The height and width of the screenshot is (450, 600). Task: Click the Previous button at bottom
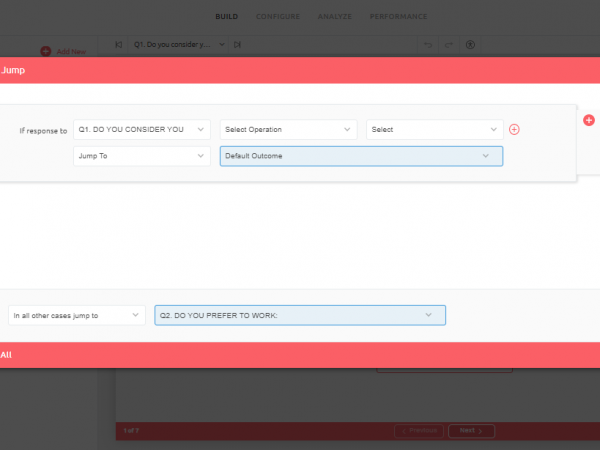pos(419,430)
